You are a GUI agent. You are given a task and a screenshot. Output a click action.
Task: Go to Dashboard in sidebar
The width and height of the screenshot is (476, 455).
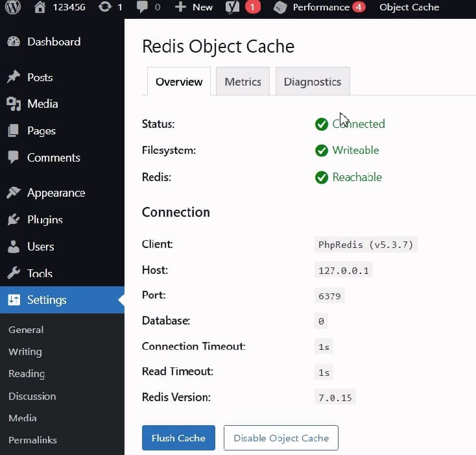pyautogui.click(x=54, y=42)
